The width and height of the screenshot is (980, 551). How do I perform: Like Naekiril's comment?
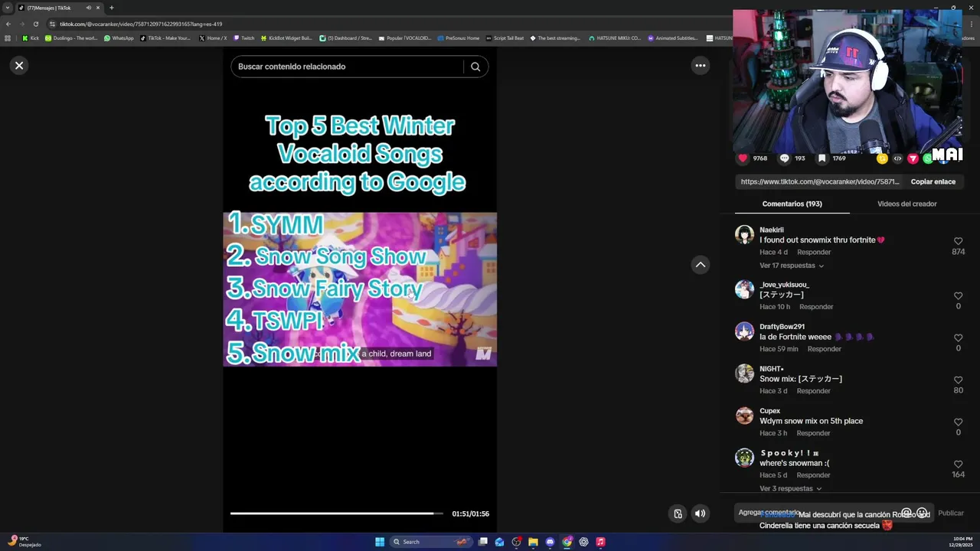coord(958,241)
